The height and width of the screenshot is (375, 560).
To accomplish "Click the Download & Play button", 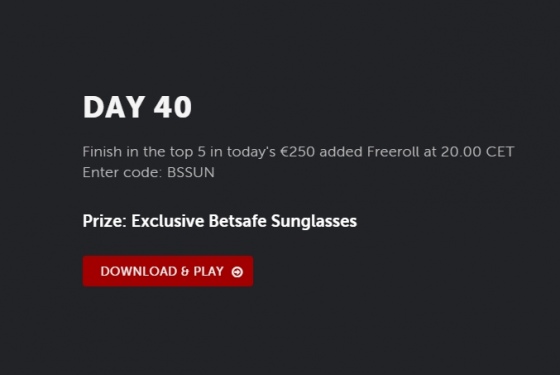I will (168, 271).
